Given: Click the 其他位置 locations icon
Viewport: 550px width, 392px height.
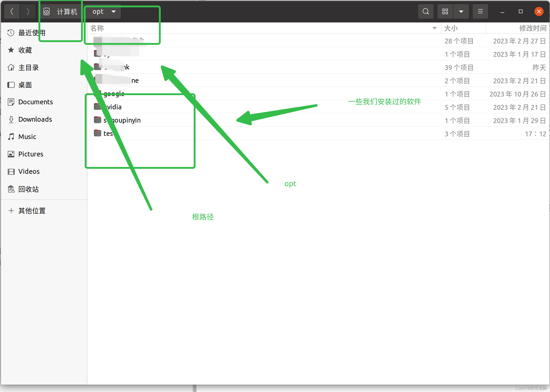Looking at the screenshot, I should point(11,210).
